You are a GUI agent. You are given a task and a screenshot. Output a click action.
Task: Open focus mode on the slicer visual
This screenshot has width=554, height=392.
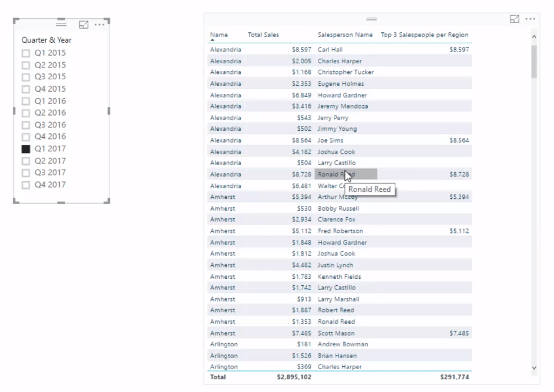pos(84,24)
